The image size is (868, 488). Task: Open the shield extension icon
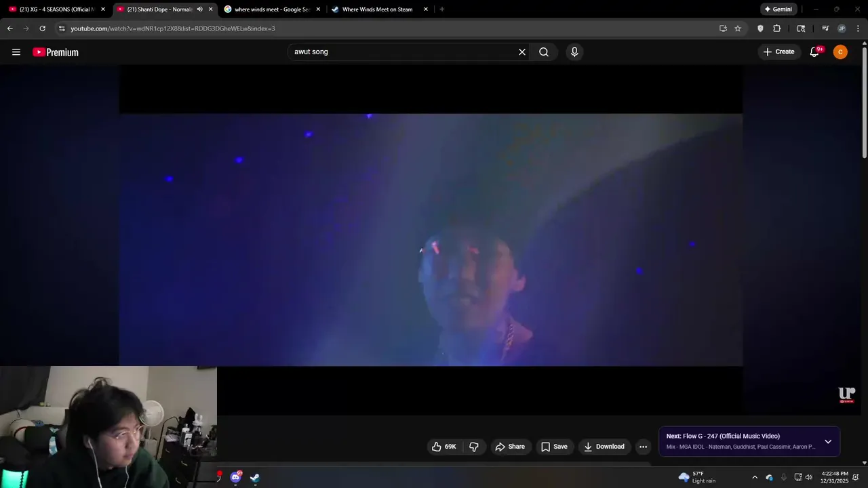(760, 28)
